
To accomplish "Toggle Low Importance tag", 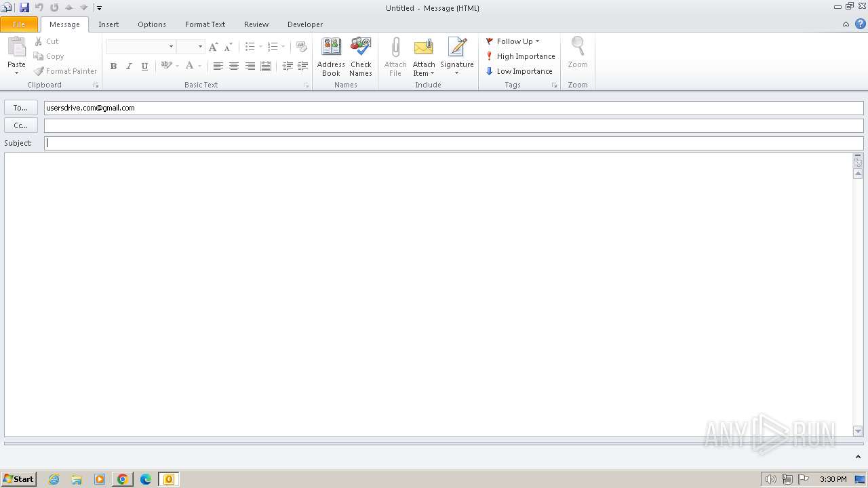I will (519, 71).
